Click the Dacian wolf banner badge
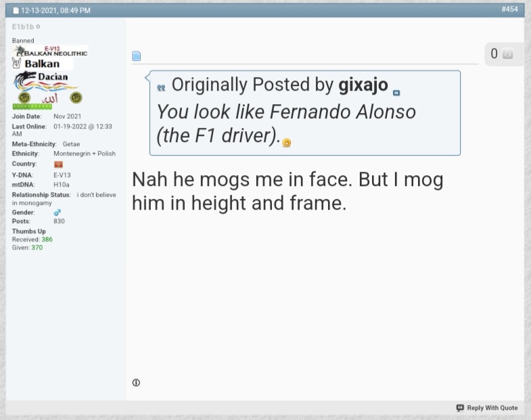The image size is (531, 420). (x=45, y=81)
